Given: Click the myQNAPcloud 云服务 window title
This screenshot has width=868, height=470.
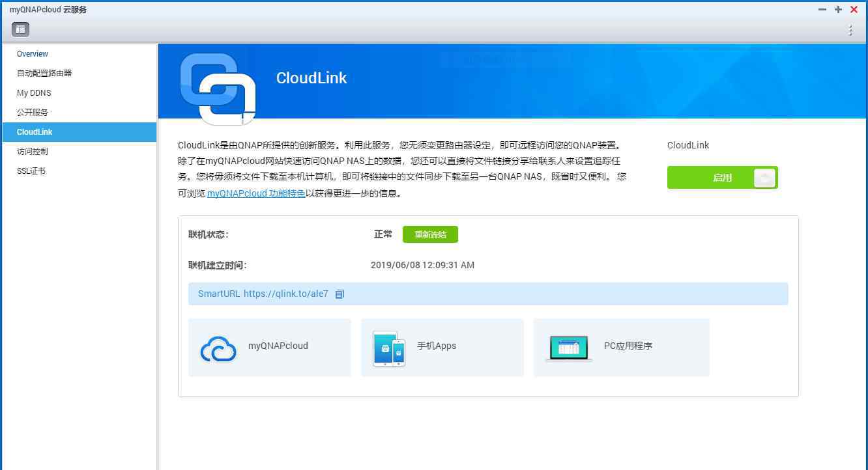Looking at the screenshot, I should pyautogui.click(x=48, y=10).
